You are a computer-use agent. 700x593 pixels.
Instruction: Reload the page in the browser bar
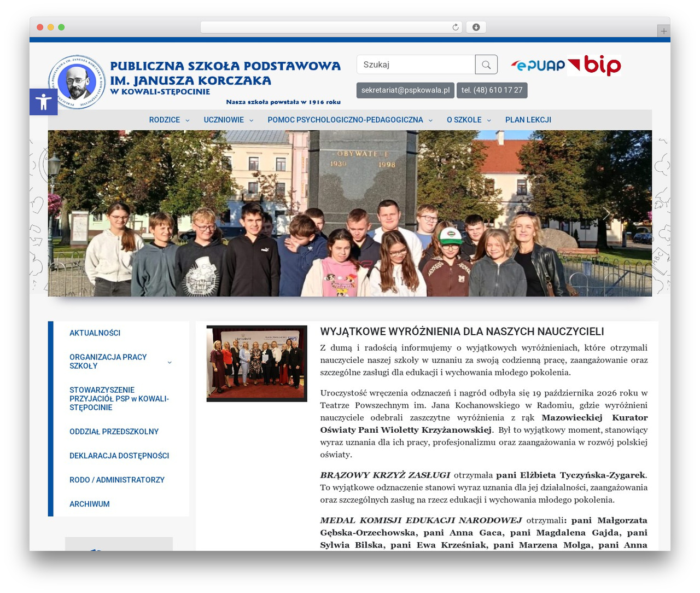tap(456, 27)
